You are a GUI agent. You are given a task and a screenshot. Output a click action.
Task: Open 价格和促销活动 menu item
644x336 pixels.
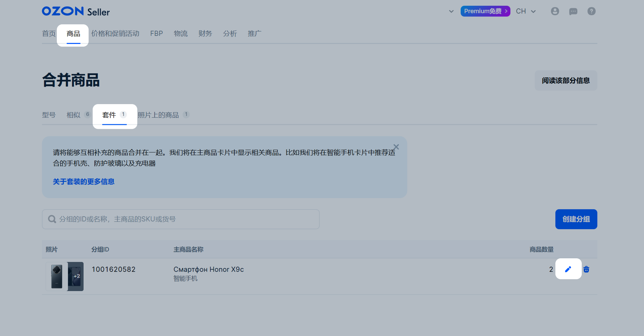pyautogui.click(x=115, y=33)
